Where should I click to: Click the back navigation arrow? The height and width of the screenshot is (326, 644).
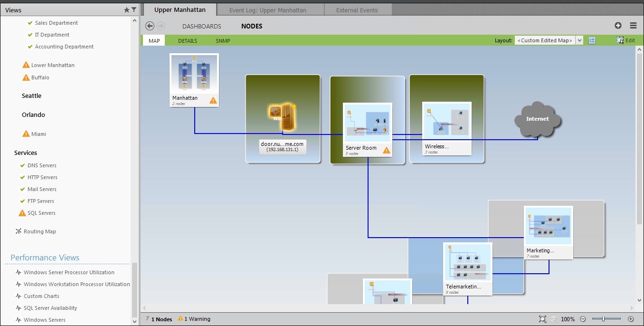(x=150, y=26)
